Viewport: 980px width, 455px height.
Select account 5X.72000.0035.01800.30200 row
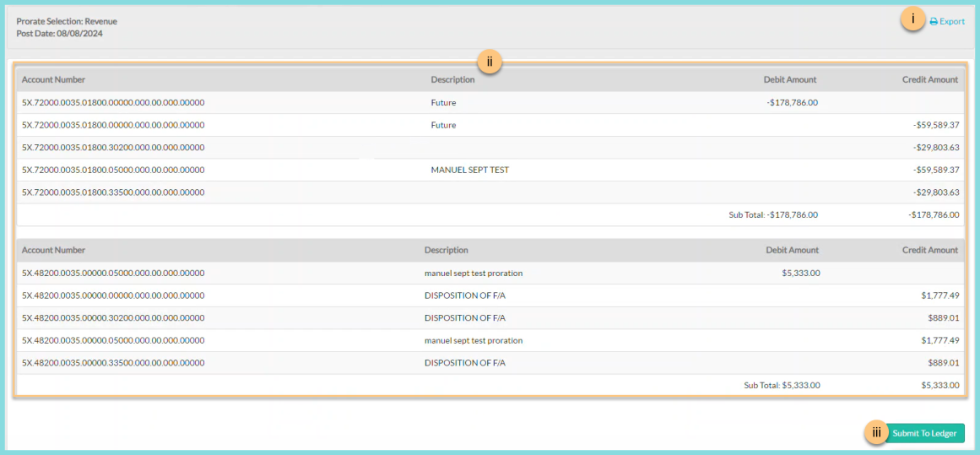click(x=113, y=148)
